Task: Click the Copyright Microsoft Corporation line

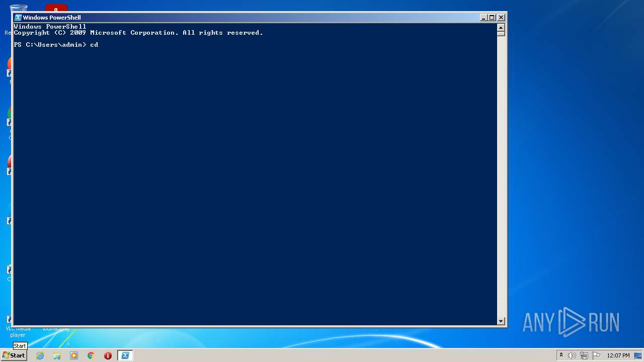Action: pyautogui.click(x=138, y=33)
